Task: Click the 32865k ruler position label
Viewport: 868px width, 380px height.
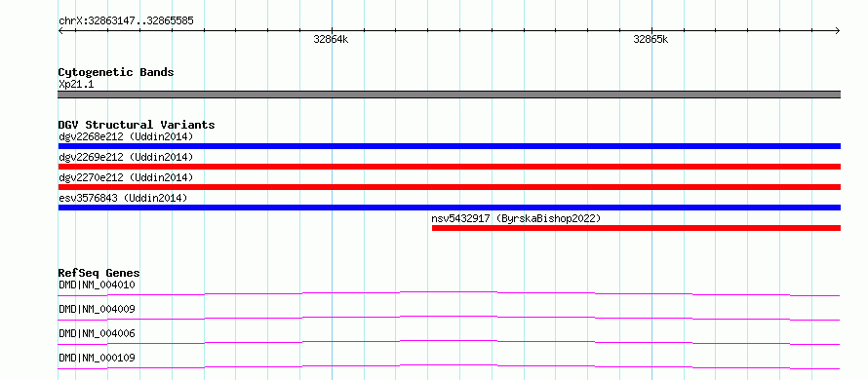Action: pyautogui.click(x=651, y=39)
